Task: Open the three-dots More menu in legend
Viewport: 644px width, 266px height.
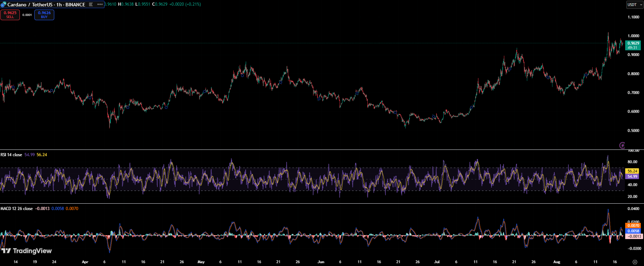Action: pos(100,5)
